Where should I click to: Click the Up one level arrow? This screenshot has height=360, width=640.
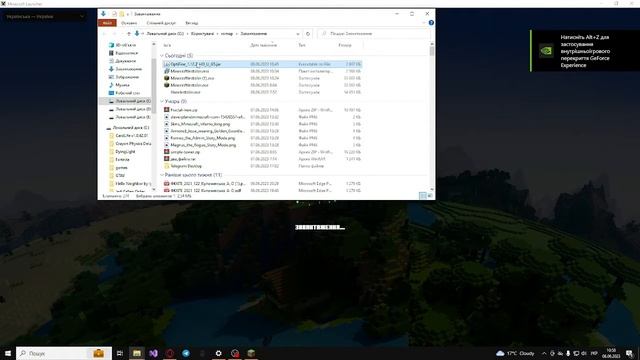click(129, 33)
